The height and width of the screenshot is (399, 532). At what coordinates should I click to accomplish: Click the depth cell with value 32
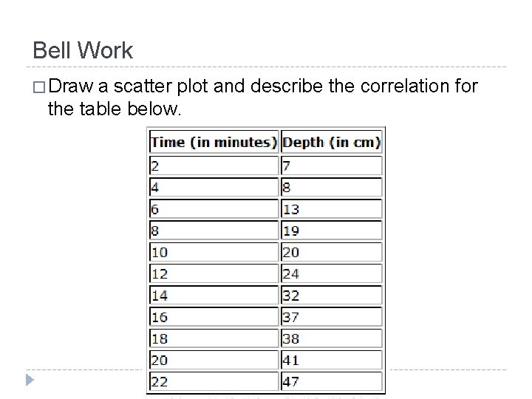(332, 295)
